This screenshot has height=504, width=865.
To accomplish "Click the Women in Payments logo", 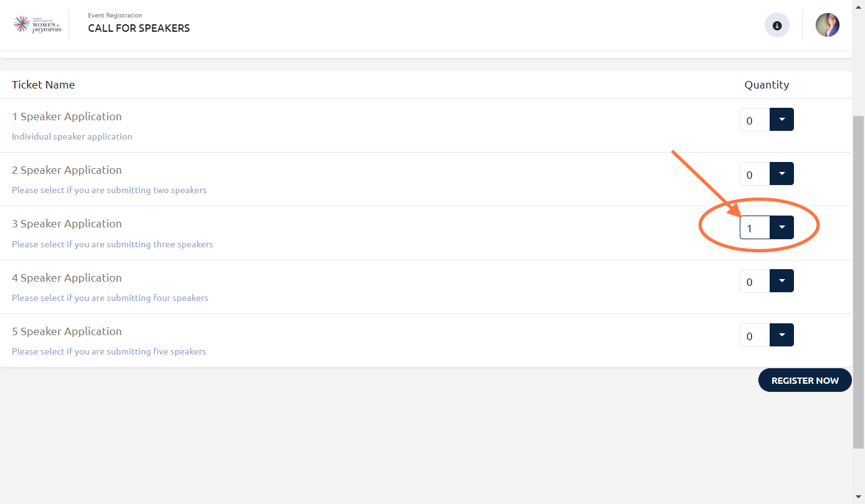I will [x=38, y=25].
